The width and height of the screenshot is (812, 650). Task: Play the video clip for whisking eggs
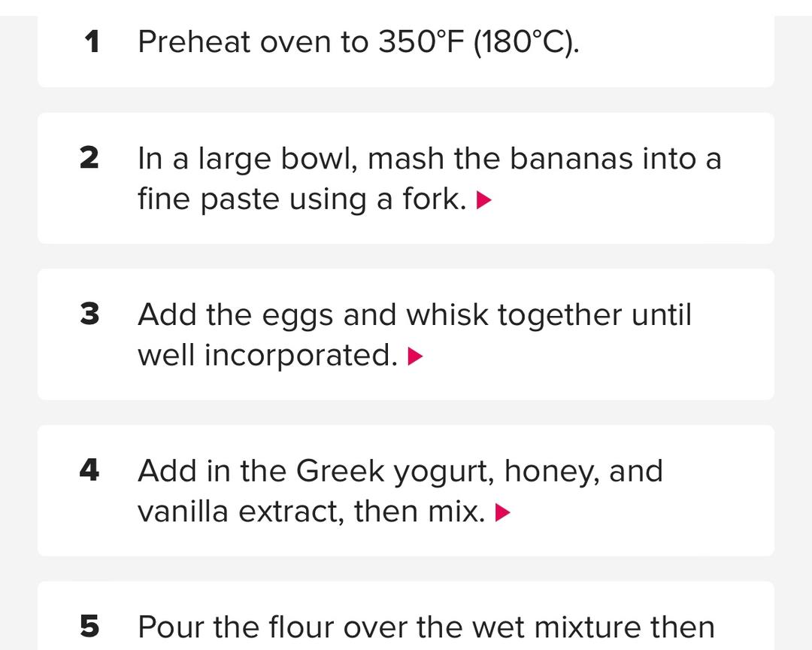pyautogui.click(x=416, y=357)
